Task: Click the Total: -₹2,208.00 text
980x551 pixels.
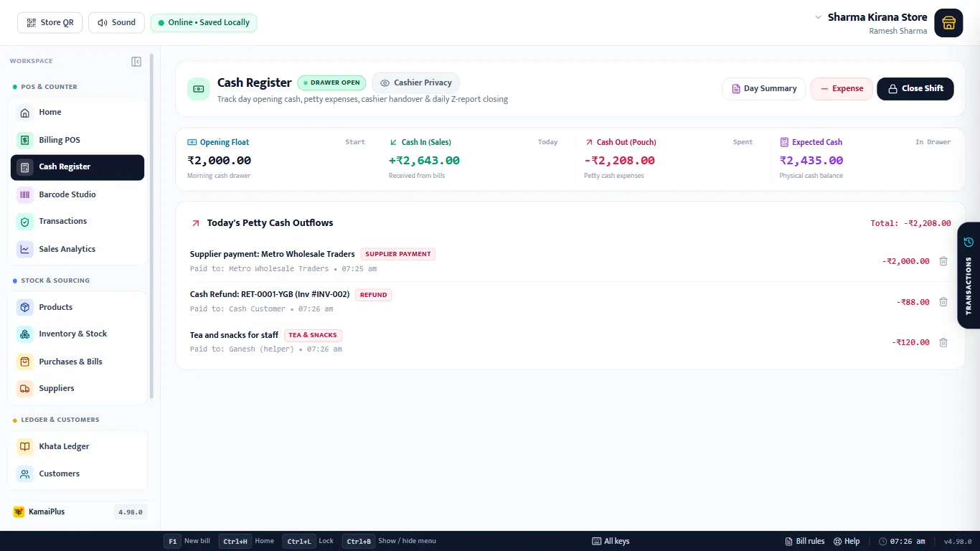Action: [910, 223]
